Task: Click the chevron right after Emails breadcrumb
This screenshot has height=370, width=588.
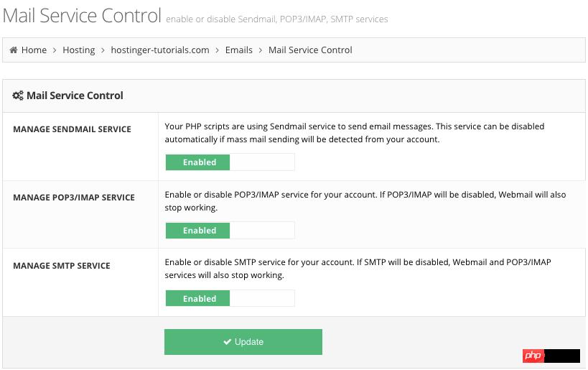Action: pyautogui.click(x=261, y=50)
